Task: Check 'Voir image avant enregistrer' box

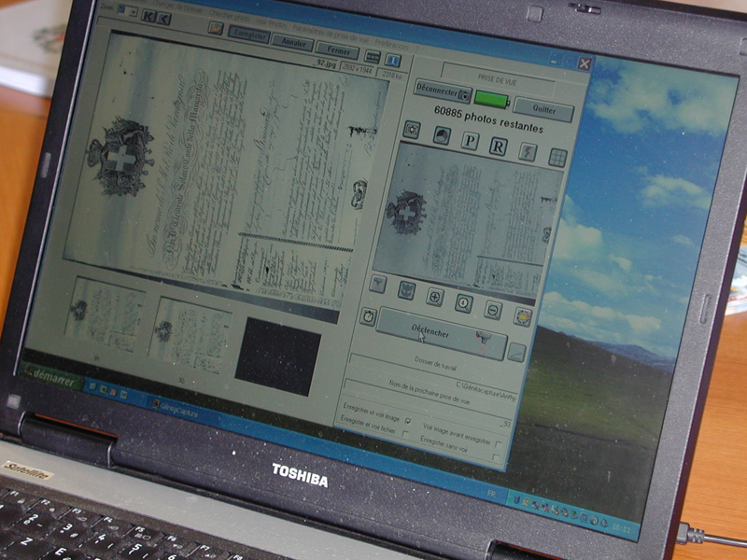Action: 500,444
